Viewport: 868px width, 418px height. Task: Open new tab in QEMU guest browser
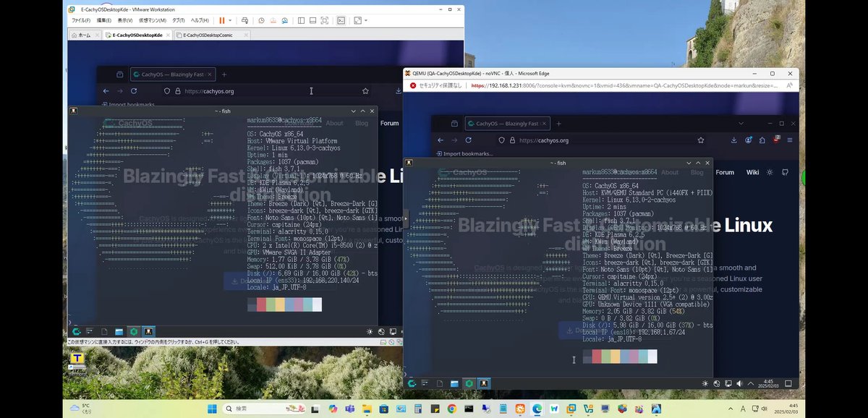click(x=559, y=124)
